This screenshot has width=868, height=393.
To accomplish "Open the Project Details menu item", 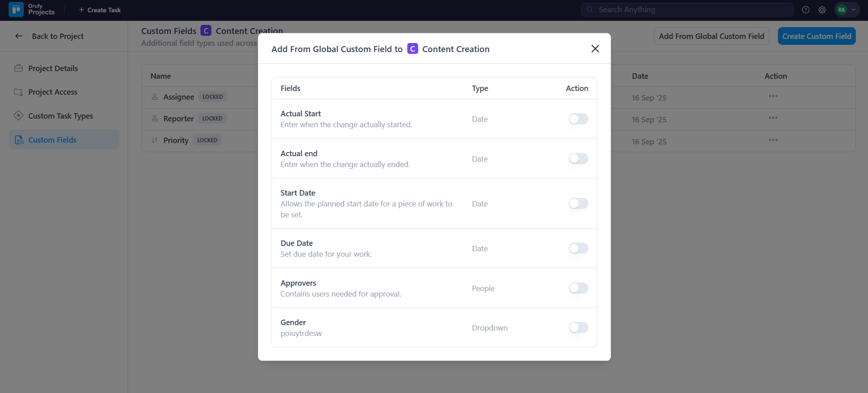I will [x=53, y=68].
